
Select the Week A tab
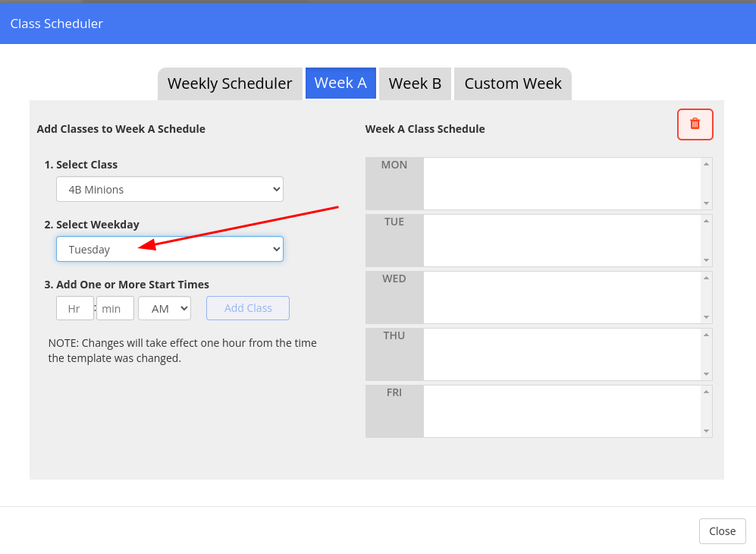340,83
